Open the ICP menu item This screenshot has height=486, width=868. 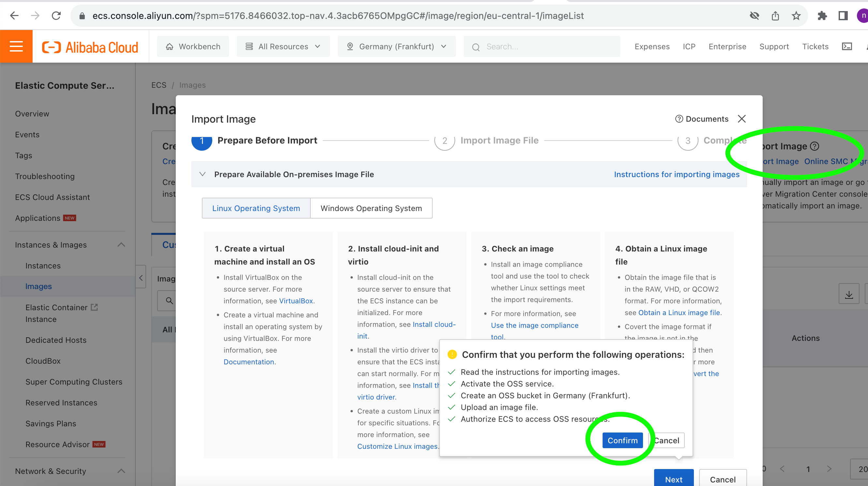point(689,47)
